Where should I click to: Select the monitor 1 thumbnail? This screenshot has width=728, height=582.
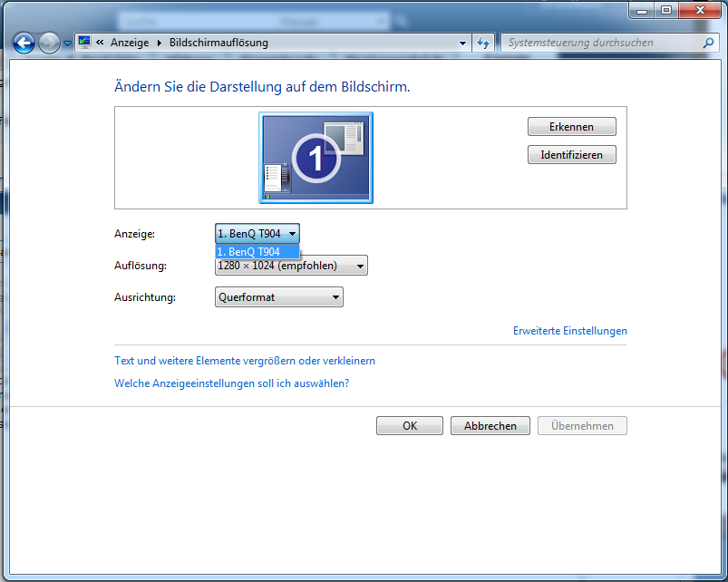tap(315, 158)
